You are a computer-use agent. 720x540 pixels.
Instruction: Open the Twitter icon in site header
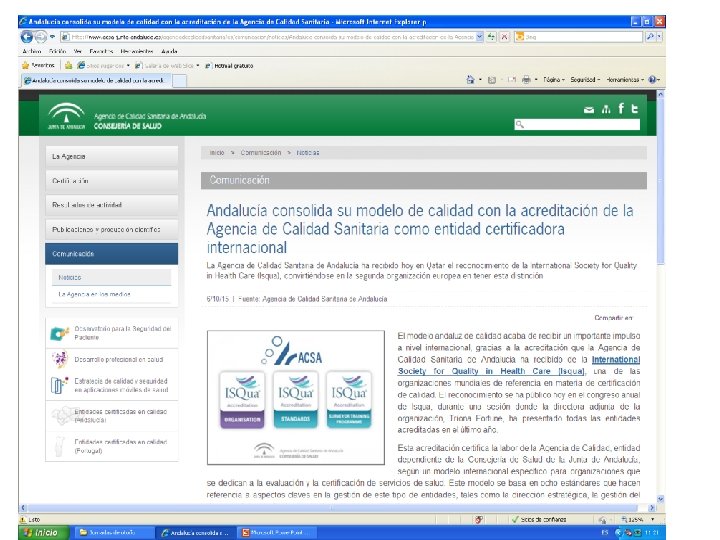click(635, 109)
